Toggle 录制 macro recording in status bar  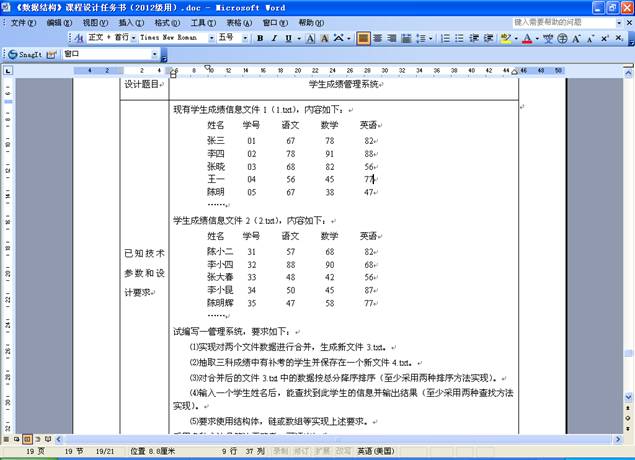pos(280,451)
